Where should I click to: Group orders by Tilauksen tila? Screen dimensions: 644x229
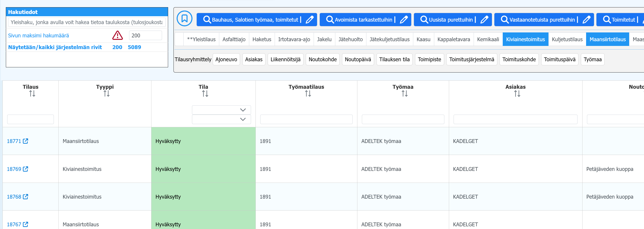point(394,59)
